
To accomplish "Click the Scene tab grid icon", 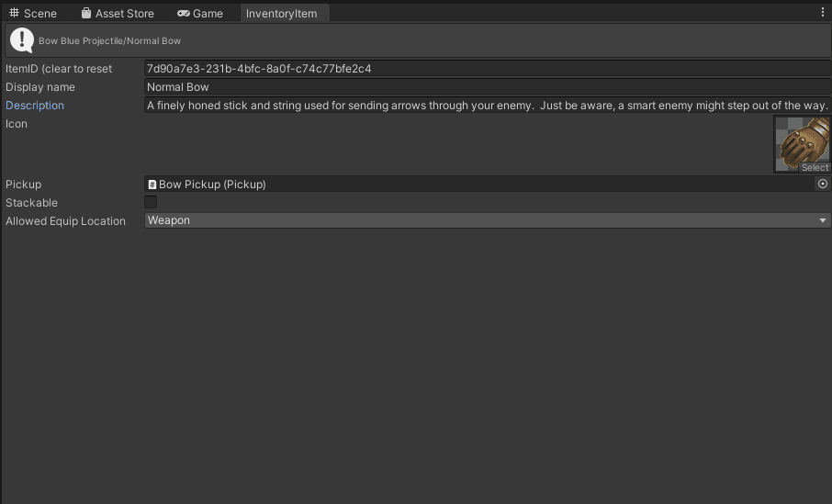I will pyautogui.click(x=14, y=14).
